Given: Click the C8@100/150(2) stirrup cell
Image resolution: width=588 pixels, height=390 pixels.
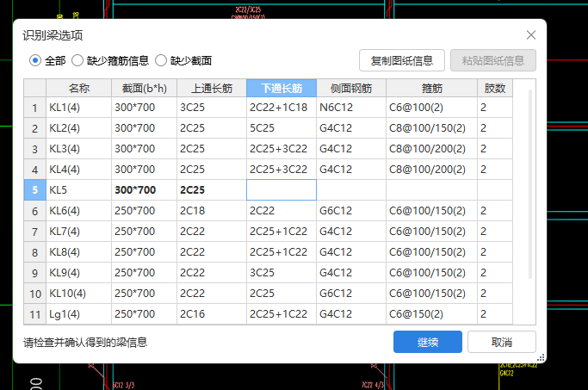Looking at the screenshot, I should [431, 128].
